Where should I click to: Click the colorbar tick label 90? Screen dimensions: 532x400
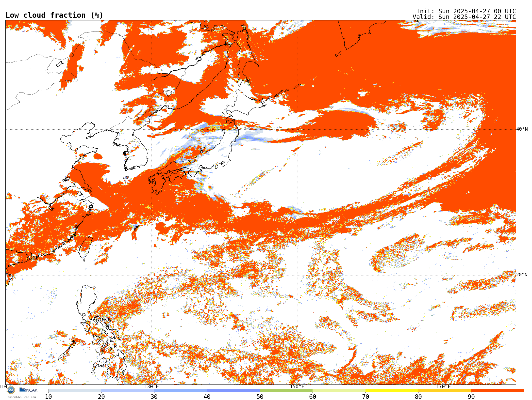click(471, 397)
